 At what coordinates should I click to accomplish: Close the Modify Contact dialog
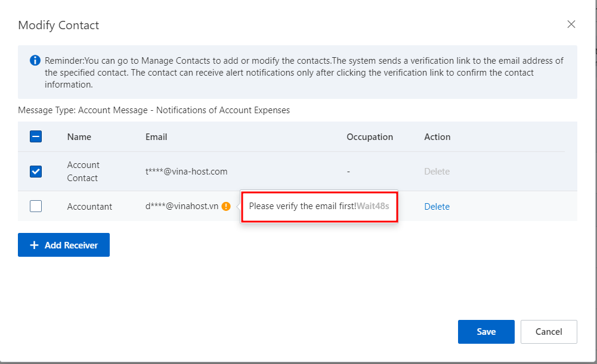click(571, 24)
